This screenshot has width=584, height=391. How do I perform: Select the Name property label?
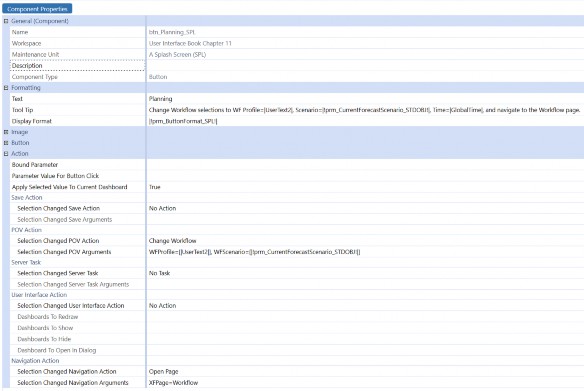20,32
